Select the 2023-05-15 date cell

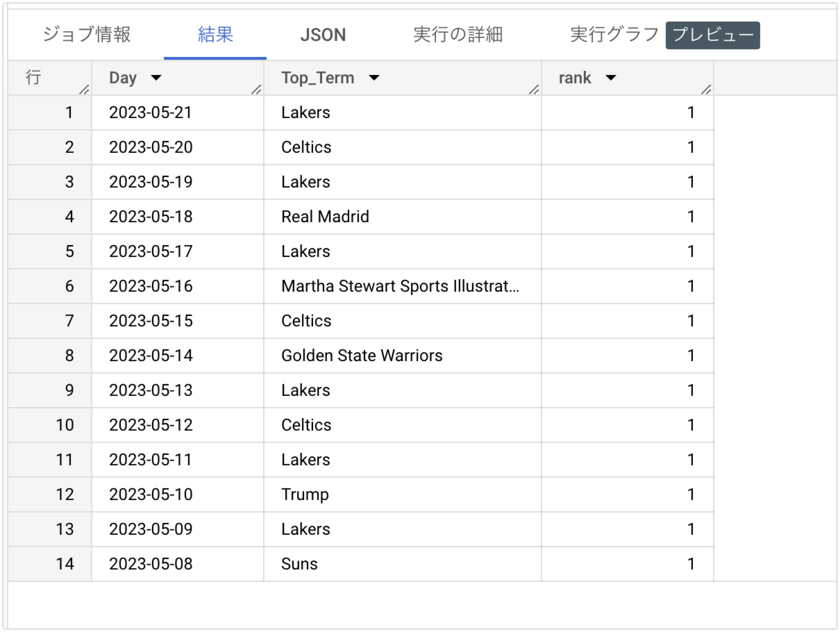tap(178, 321)
